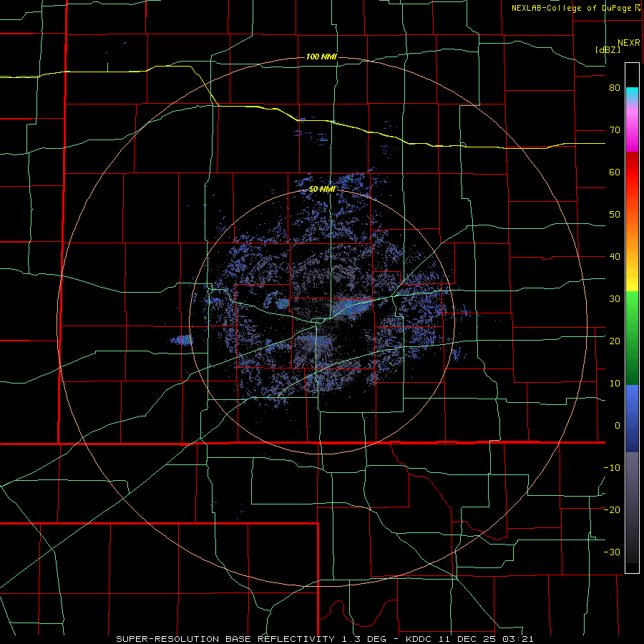Viewport: 644px width, 644px height.
Task: Click the 60 value on the dBZ scale
Action: point(615,172)
